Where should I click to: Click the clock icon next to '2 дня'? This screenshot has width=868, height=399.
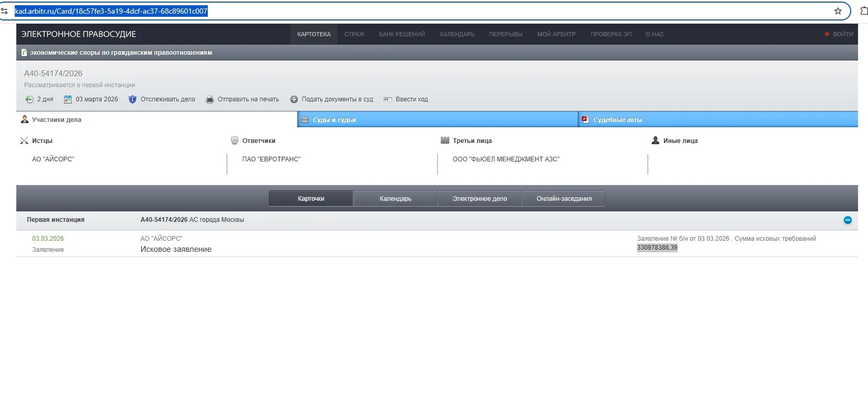[x=29, y=99]
